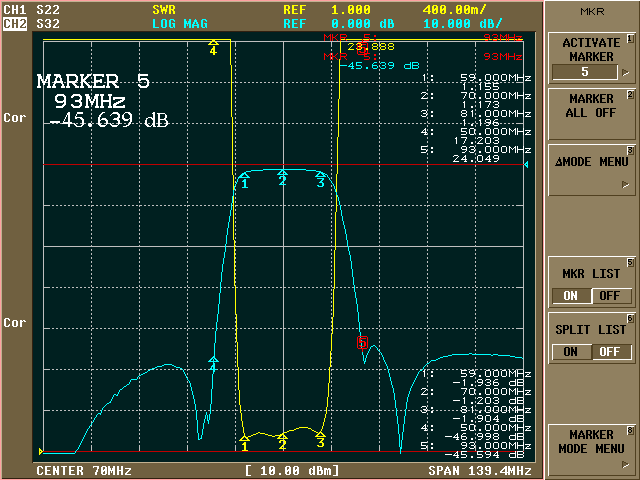Screen dimensions: 640x480
Task: Select yellow marker 2 at bottom of trace
Action: (x=283, y=439)
